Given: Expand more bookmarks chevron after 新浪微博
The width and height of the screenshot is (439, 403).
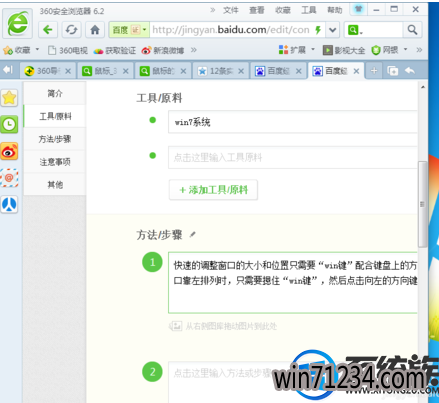Looking at the screenshot, I should (x=194, y=50).
